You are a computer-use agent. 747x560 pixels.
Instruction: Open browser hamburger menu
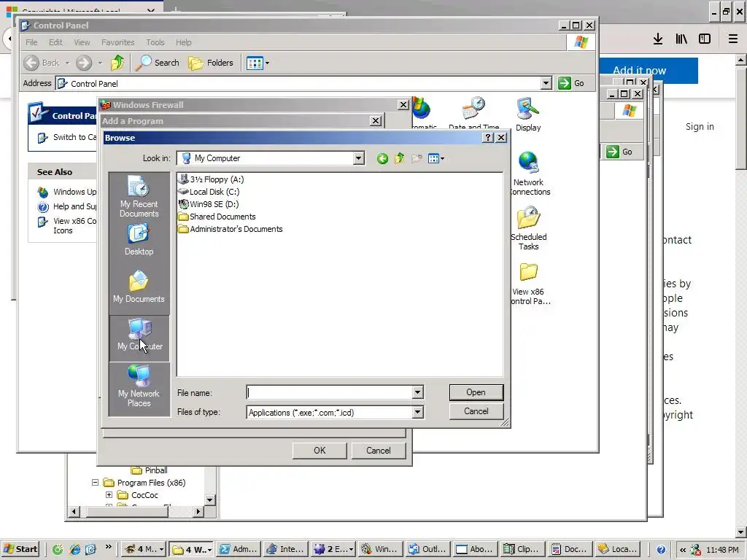tap(732, 39)
